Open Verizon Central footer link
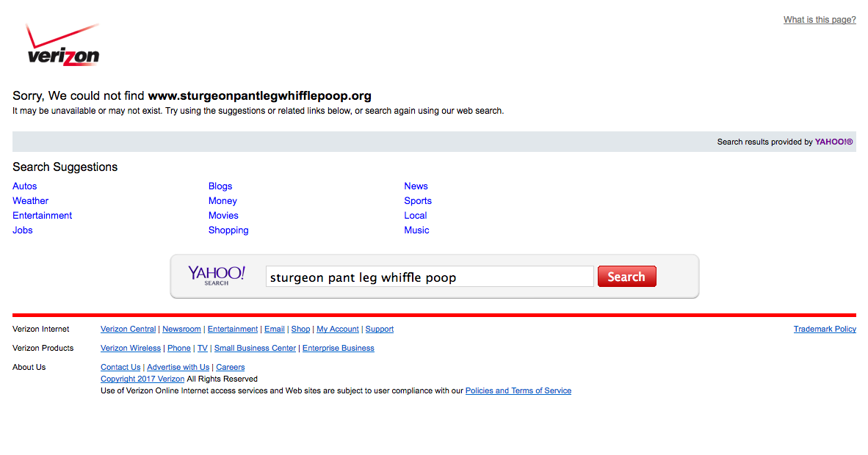 (129, 329)
